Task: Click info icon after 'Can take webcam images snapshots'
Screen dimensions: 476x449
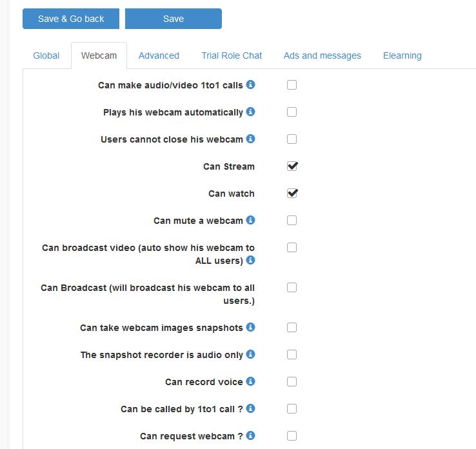Action: pyautogui.click(x=251, y=327)
